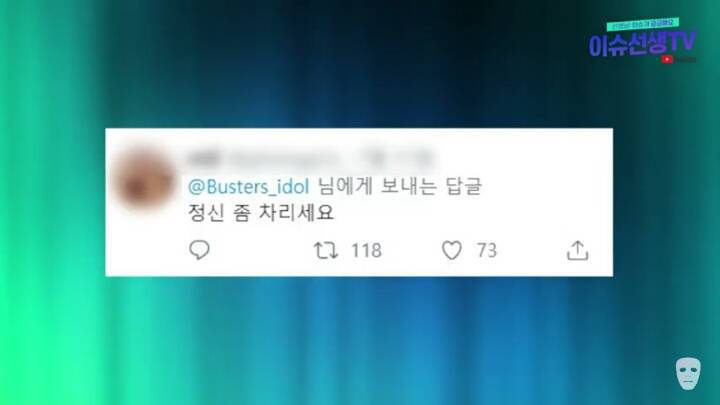
Task: Click the white mask icon
Action: 688,373
